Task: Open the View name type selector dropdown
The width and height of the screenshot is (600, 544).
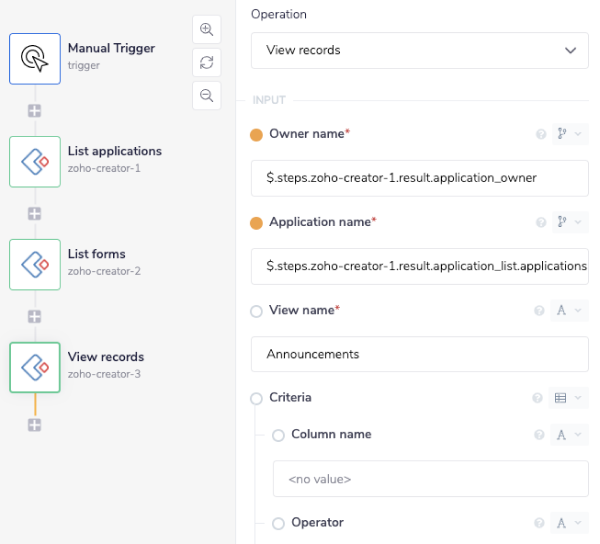Action: (568, 311)
